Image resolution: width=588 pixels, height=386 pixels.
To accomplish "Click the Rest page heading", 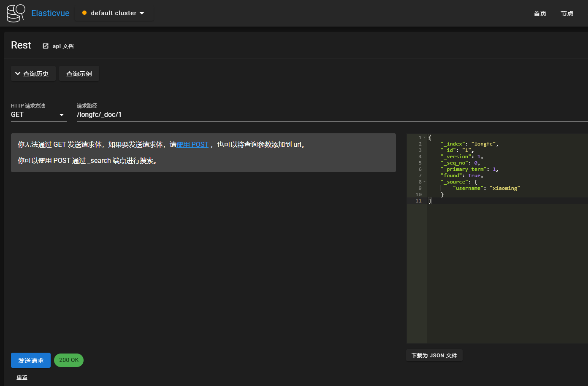I will [x=21, y=45].
